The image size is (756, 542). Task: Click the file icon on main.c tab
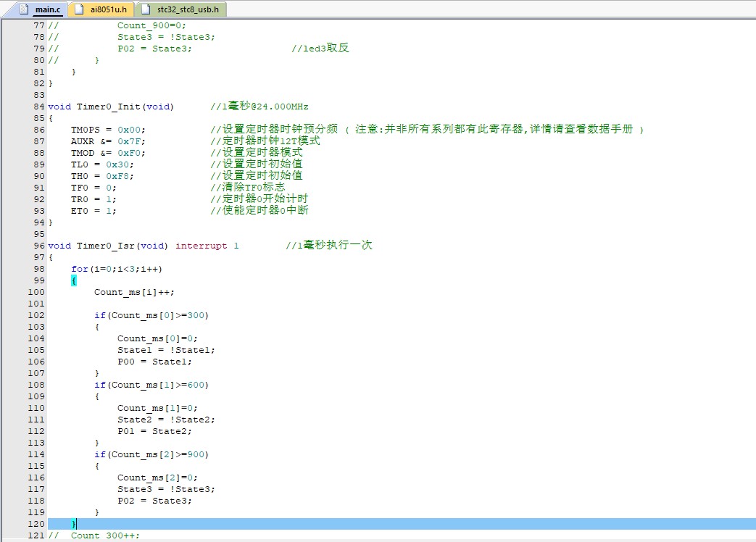point(24,9)
